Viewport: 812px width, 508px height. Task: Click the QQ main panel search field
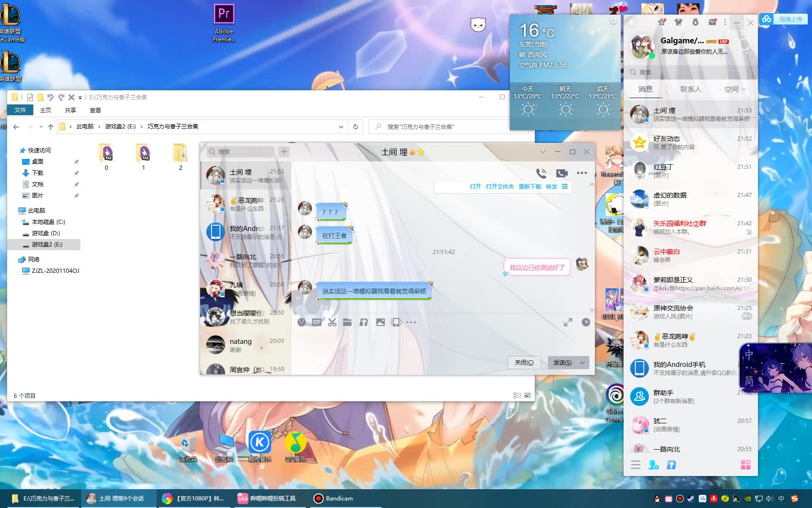pyautogui.click(x=691, y=72)
